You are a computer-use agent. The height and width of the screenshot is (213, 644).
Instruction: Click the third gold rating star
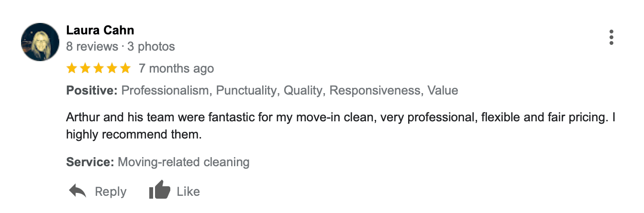[99, 68]
